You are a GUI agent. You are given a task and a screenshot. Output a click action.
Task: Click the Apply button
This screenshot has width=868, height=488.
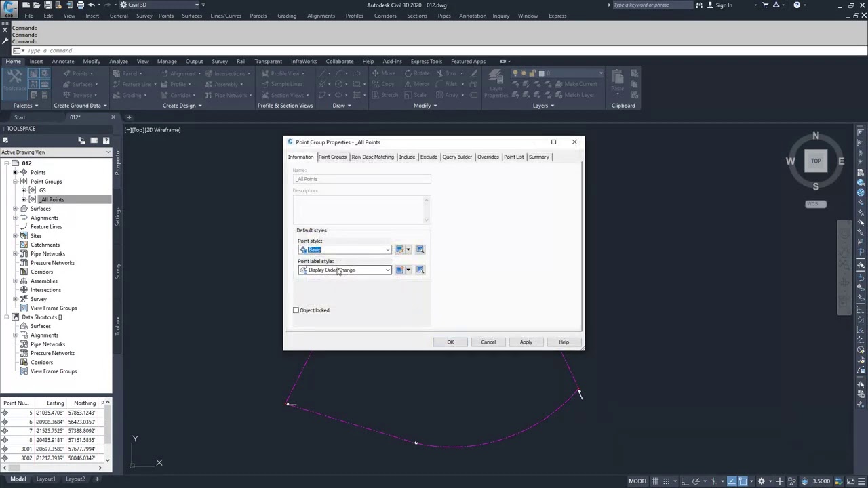click(x=526, y=342)
